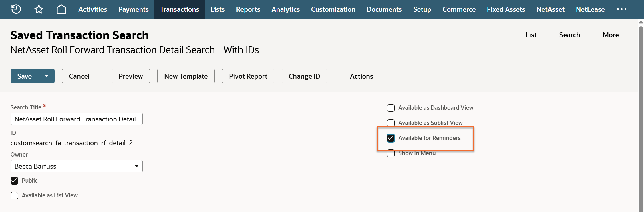Toggle the Public checkbox off
644x212 pixels.
point(14,181)
